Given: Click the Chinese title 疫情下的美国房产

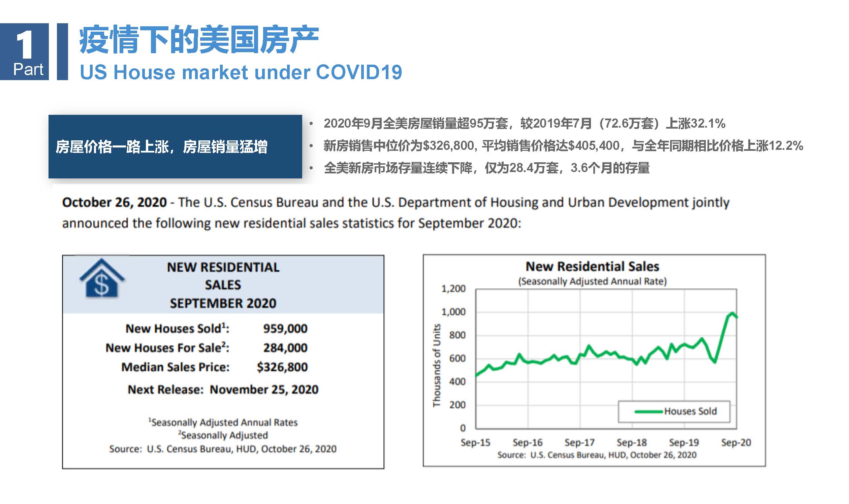Looking at the screenshot, I should (x=199, y=40).
